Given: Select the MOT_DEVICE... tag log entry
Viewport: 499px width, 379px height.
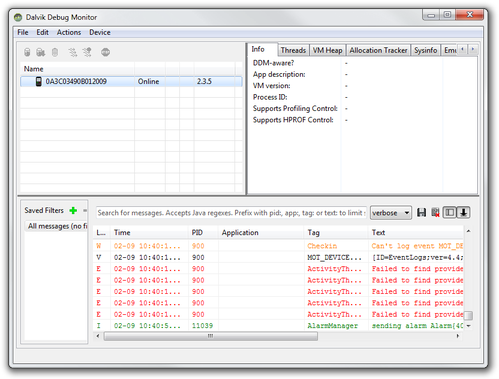Looking at the screenshot, I should 334,258.
